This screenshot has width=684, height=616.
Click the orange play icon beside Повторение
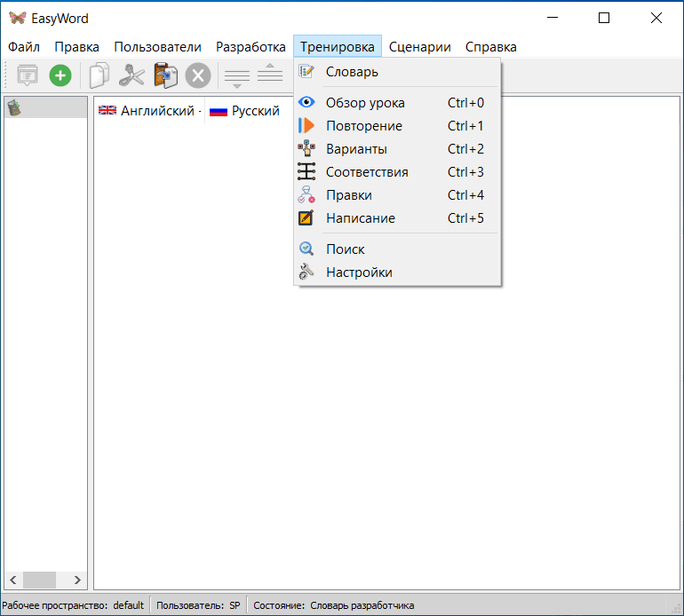(306, 125)
